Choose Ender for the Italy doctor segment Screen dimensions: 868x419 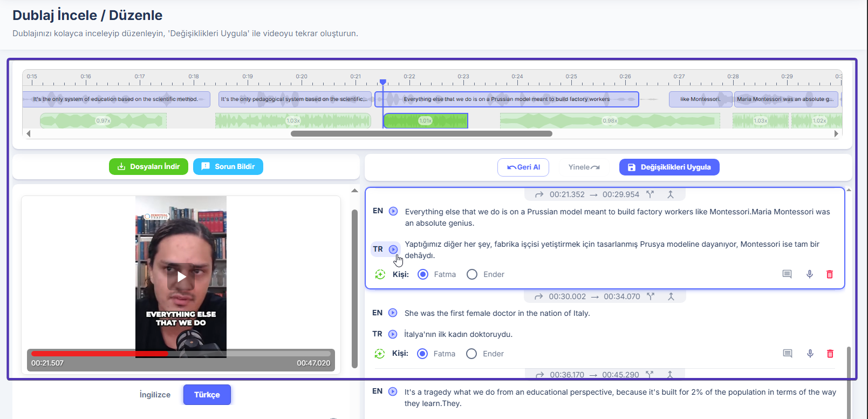(471, 354)
